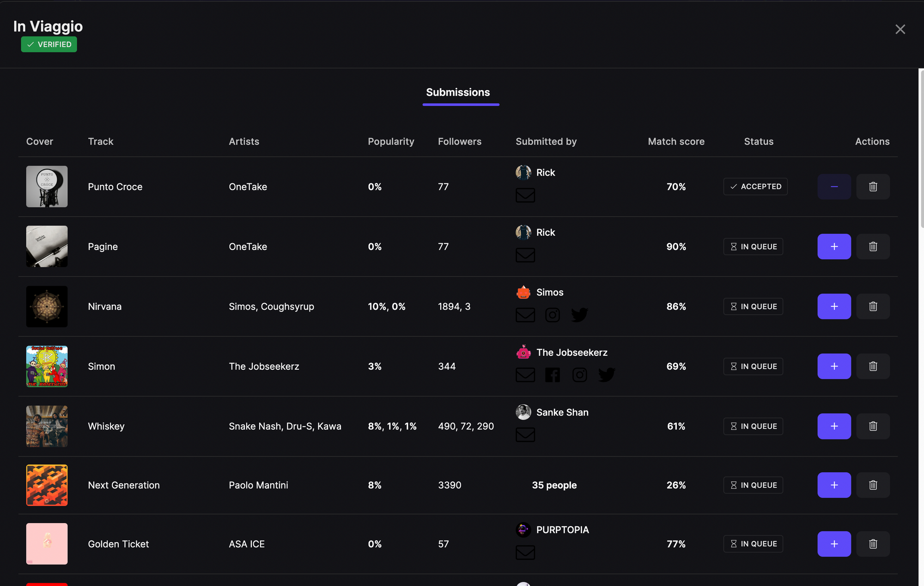924x586 pixels.
Task: Email The Jobseekerz
Action: coord(525,375)
